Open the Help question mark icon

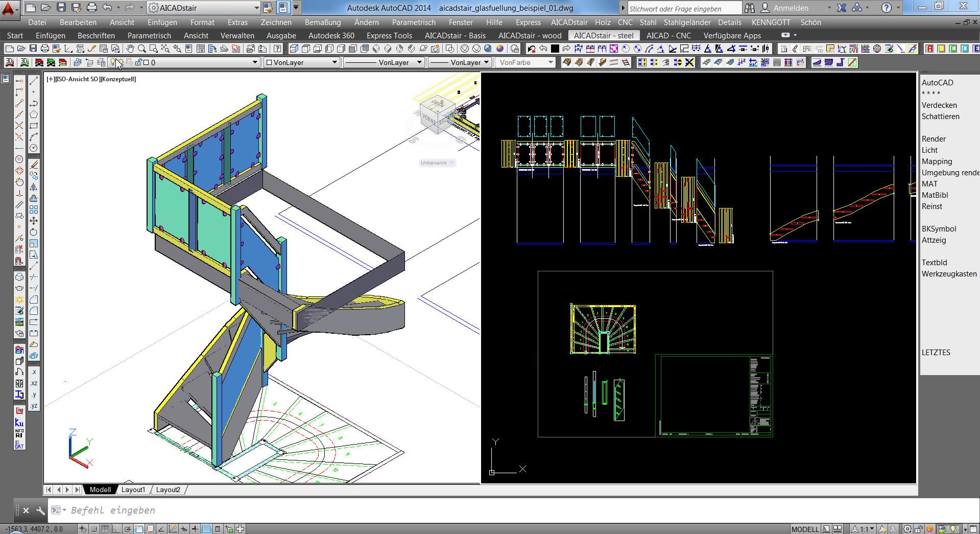click(887, 8)
